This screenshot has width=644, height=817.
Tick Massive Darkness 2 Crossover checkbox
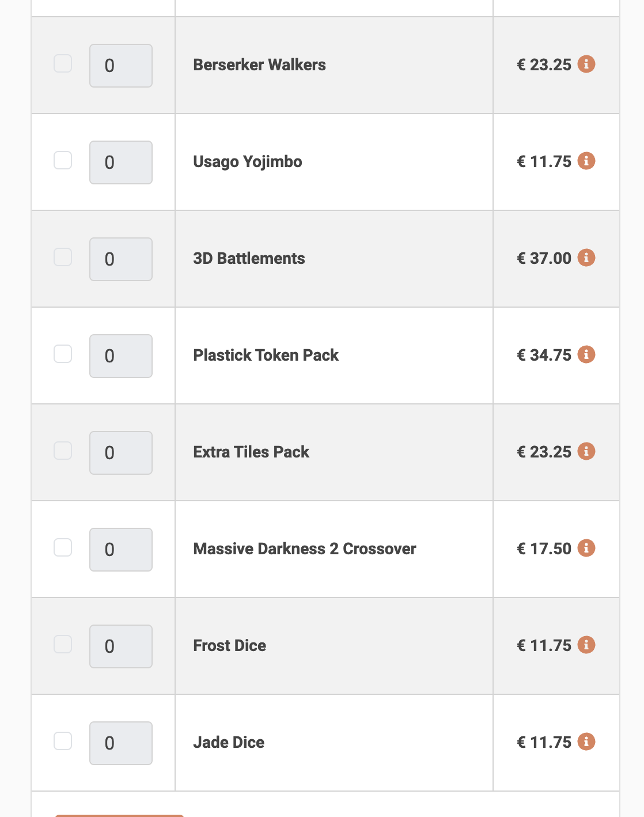tap(63, 547)
